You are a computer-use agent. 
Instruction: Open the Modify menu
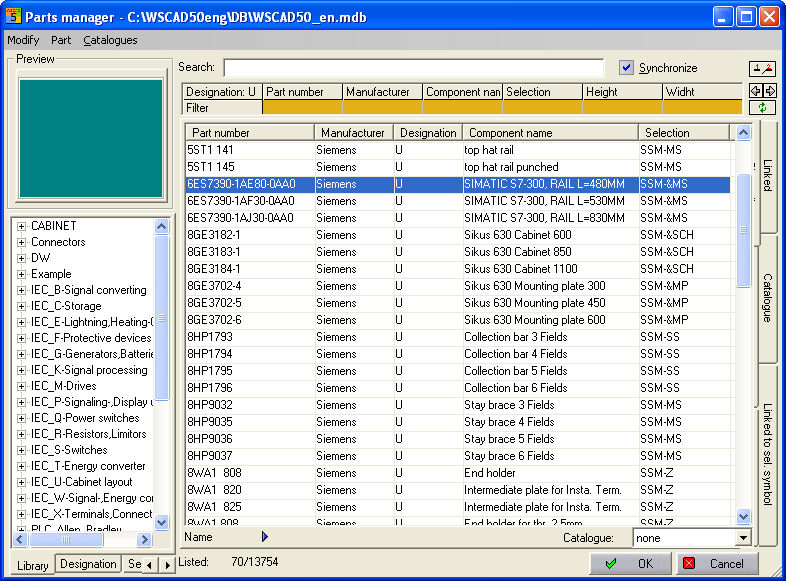(23, 40)
